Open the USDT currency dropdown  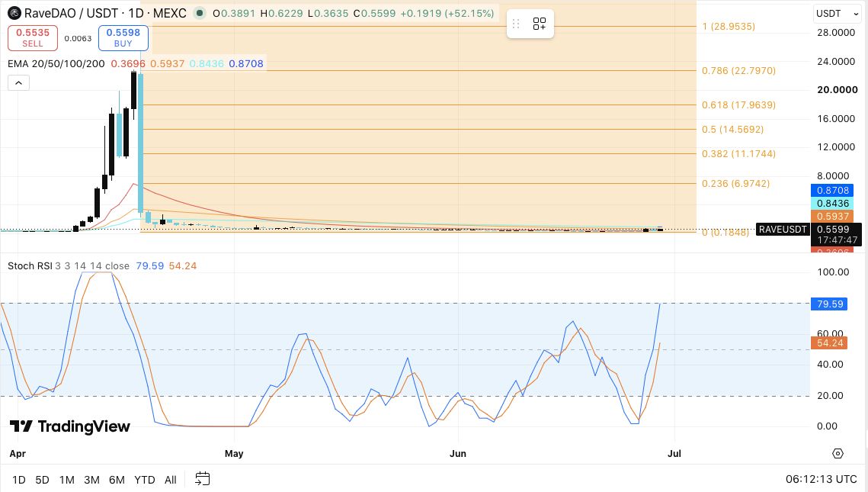[x=837, y=13]
